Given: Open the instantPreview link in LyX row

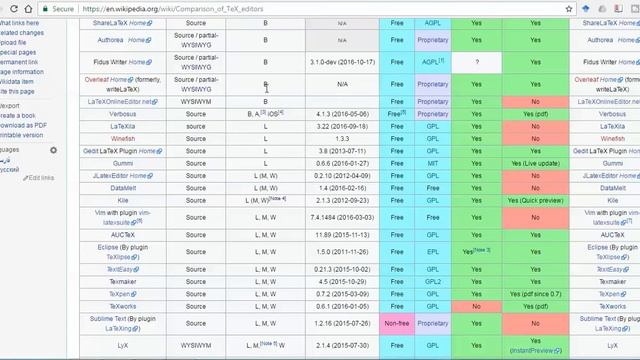Looking at the screenshot, I should [x=536, y=350].
